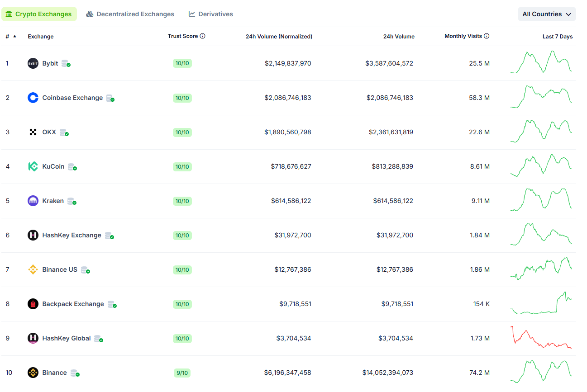Click the HashKey Exchange logo icon
Image resolution: width=587 pixels, height=392 pixels.
point(33,235)
